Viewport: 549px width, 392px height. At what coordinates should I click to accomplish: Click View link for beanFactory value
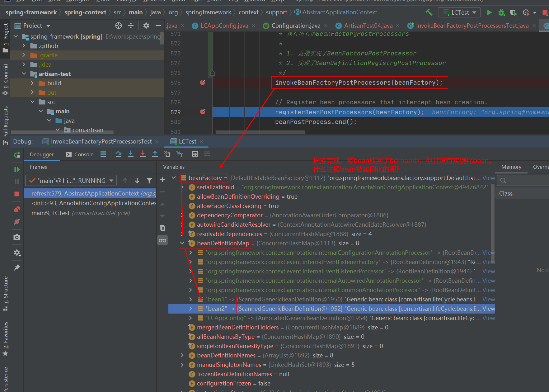click(488, 178)
